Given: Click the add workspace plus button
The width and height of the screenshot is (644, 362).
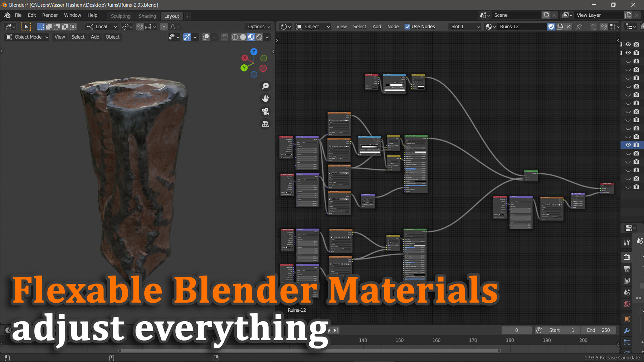Looking at the screenshot, I should pos(188,16).
